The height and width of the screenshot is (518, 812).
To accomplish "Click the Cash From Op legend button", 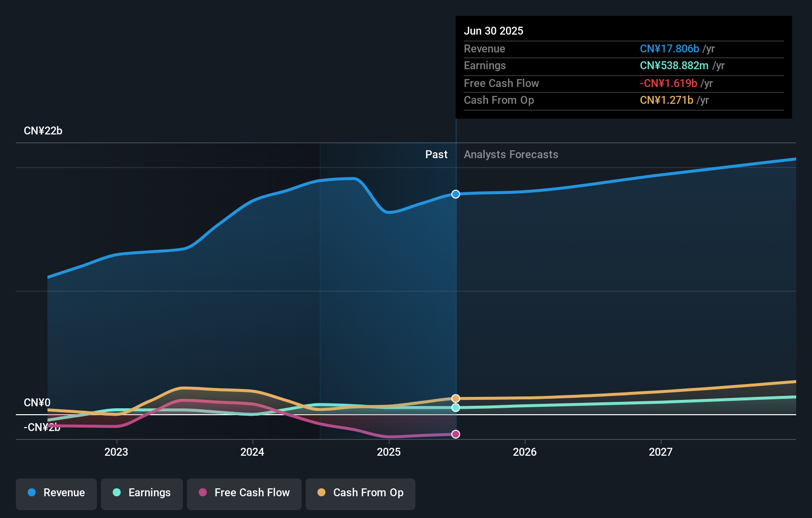I will pyautogui.click(x=360, y=494).
